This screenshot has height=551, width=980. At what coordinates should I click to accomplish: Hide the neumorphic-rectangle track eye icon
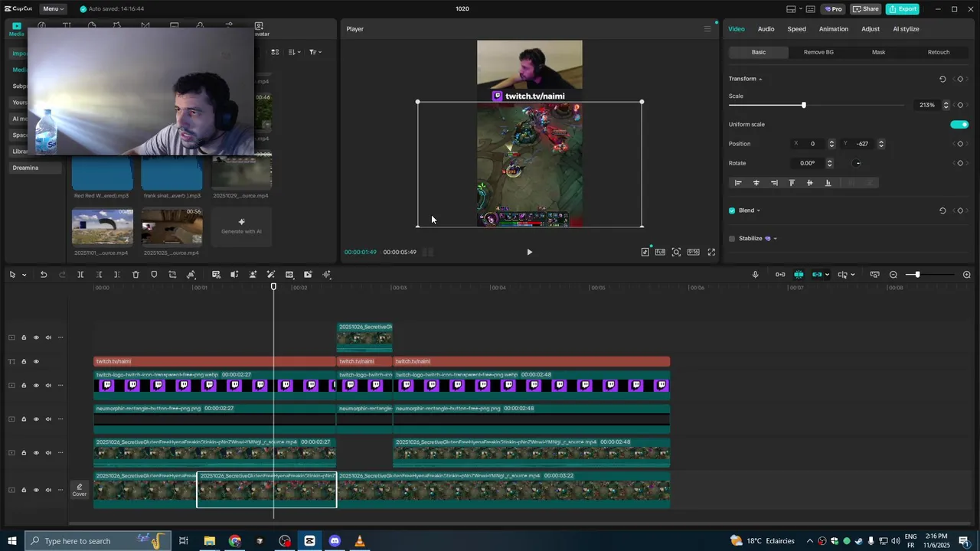[36, 419]
